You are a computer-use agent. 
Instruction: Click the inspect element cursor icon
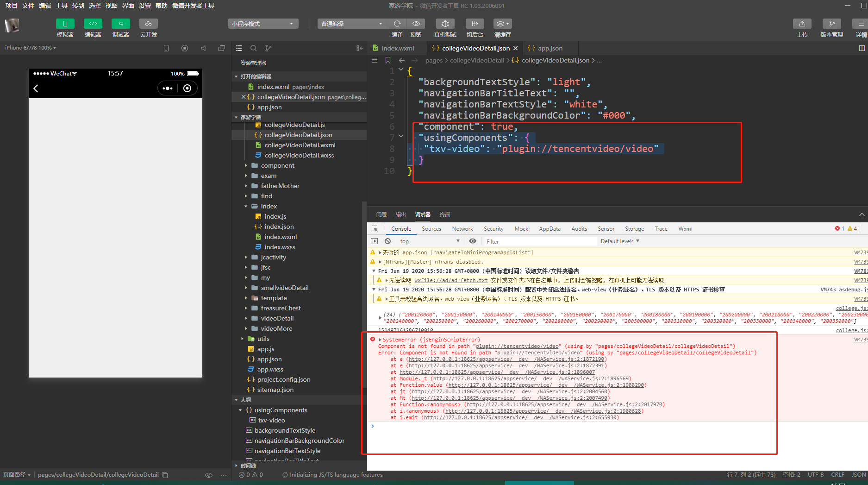coord(375,229)
